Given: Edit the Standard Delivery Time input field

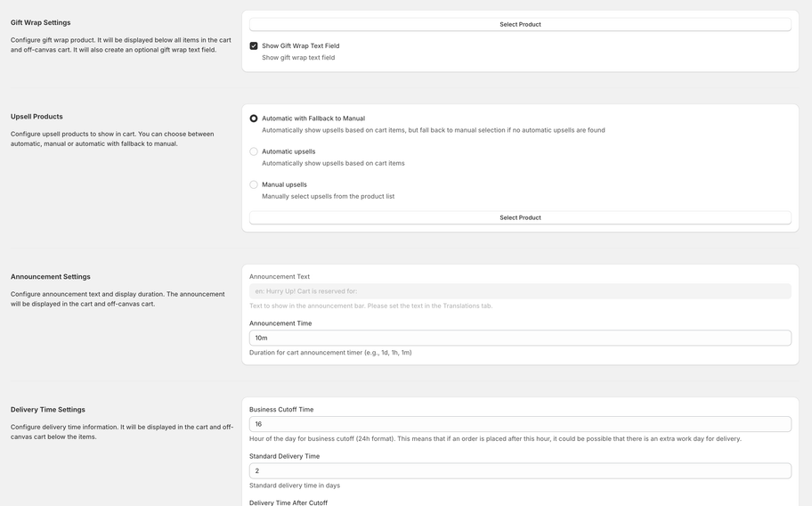Looking at the screenshot, I should (x=520, y=470).
